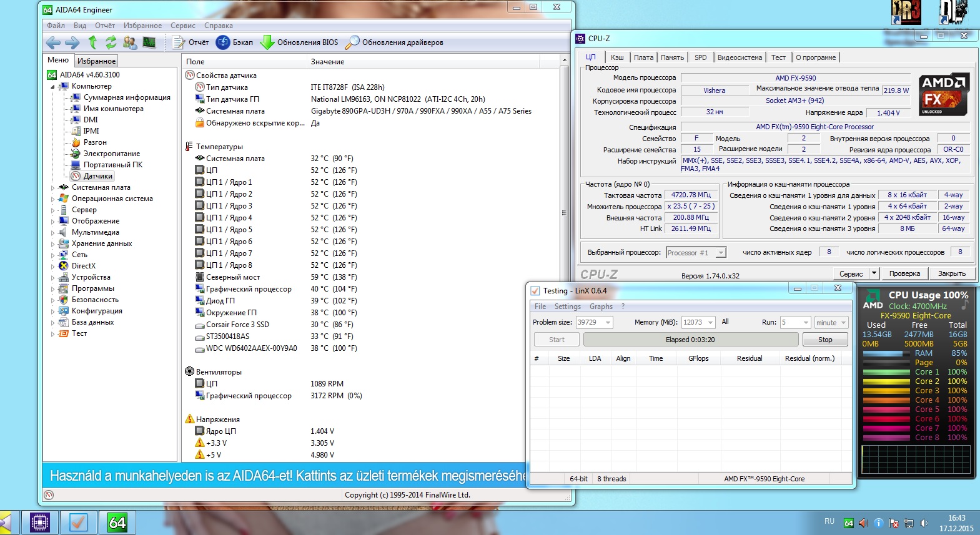Expand the Системная плата tree node
This screenshot has height=535, width=980.
(52, 187)
